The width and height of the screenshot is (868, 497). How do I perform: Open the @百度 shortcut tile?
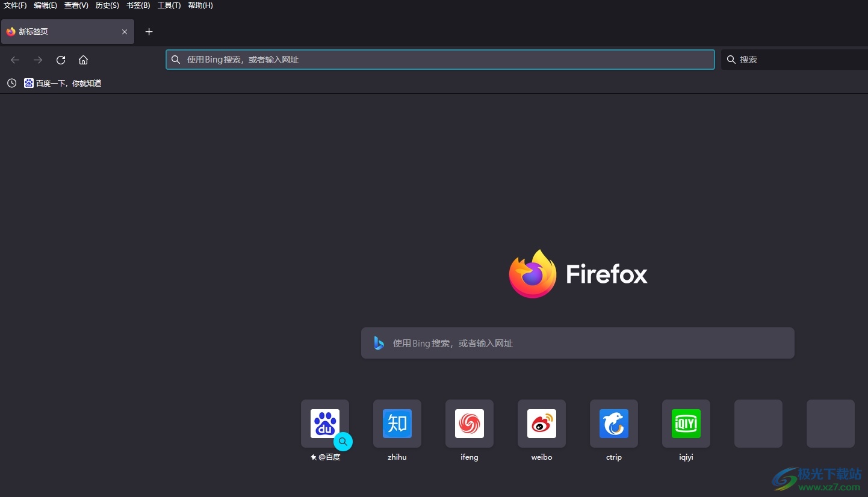[325, 424]
